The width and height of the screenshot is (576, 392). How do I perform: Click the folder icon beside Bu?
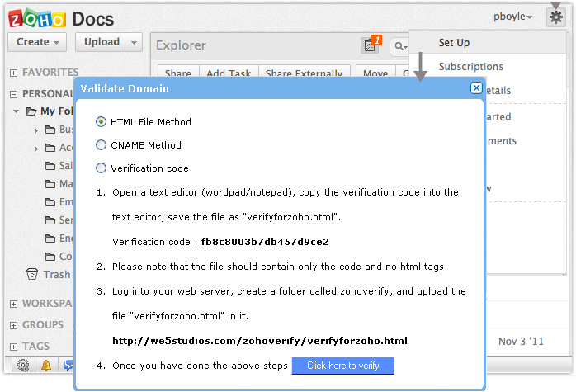pos(50,130)
